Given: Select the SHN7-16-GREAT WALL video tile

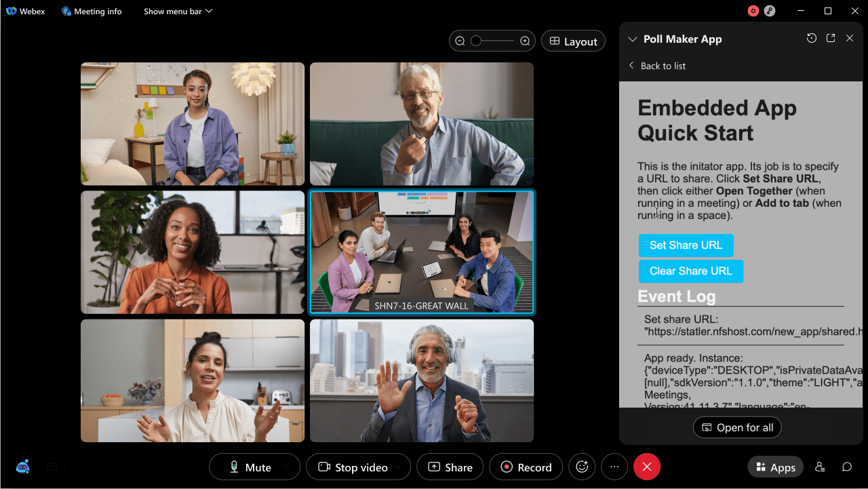Looking at the screenshot, I should [421, 252].
